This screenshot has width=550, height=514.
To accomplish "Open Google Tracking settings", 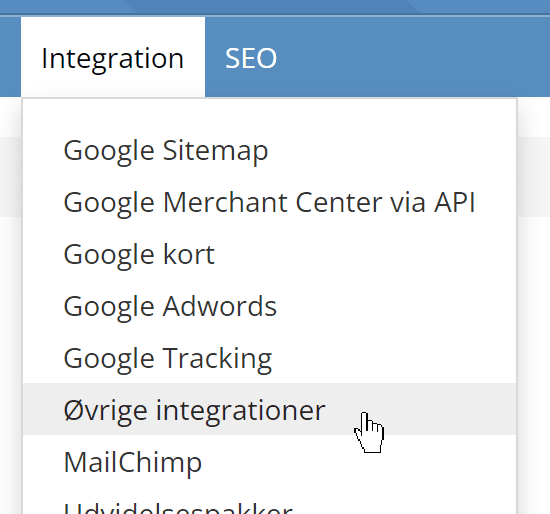I will 269,358.
